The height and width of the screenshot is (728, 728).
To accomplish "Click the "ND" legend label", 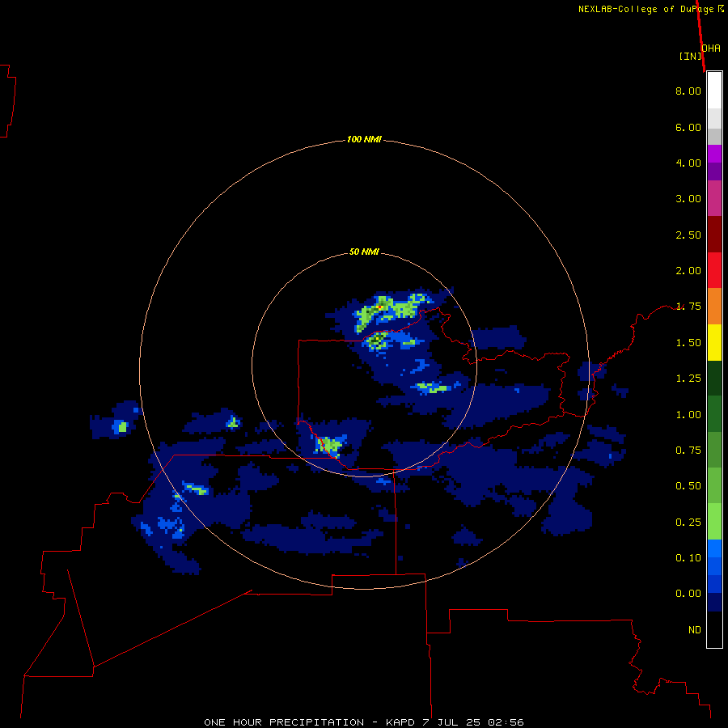I will point(695,630).
